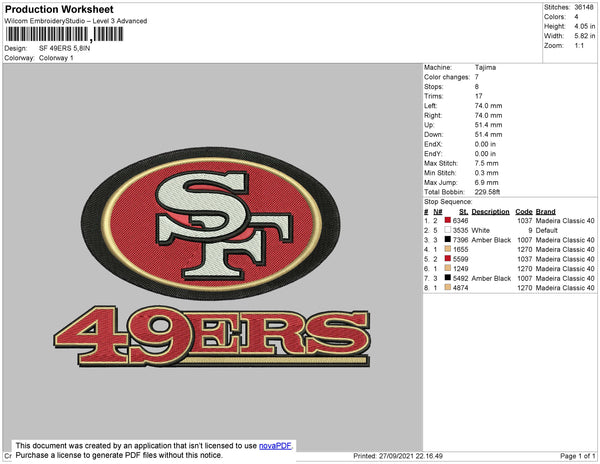Screen dimensions: 600x464
Task: Select 'Wilcom EmbroideryStudio – Level 3 Advanced' text
Action: coord(76,21)
